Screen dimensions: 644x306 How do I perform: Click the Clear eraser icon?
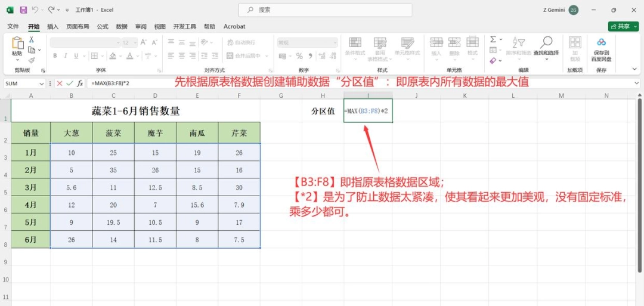tap(493, 60)
